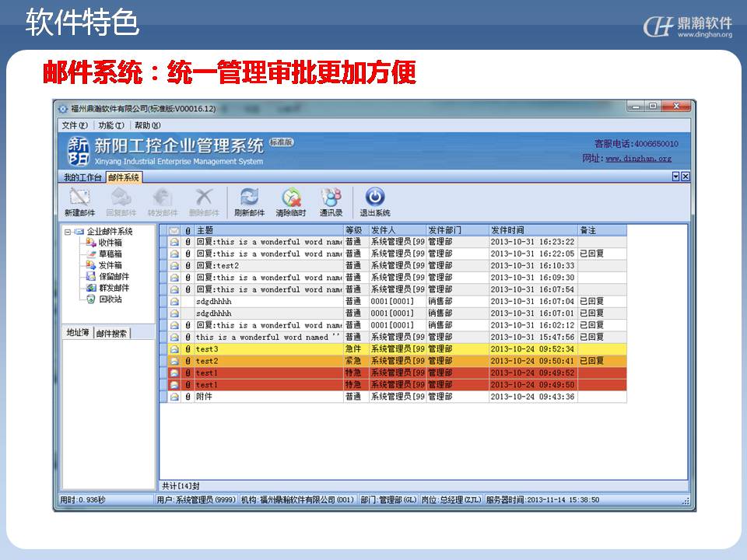Switch to the 我的工作台 tab
747x560 pixels.
click(83, 177)
